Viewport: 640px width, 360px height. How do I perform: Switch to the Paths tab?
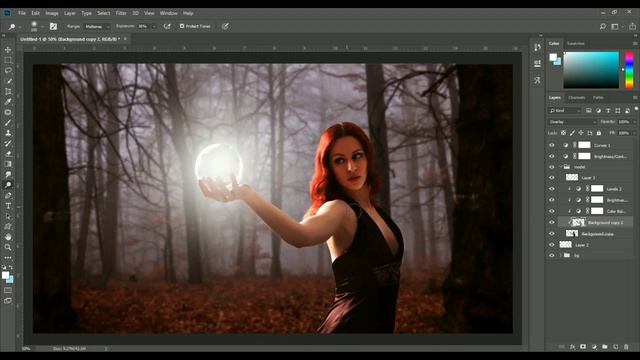tap(598, 98)
